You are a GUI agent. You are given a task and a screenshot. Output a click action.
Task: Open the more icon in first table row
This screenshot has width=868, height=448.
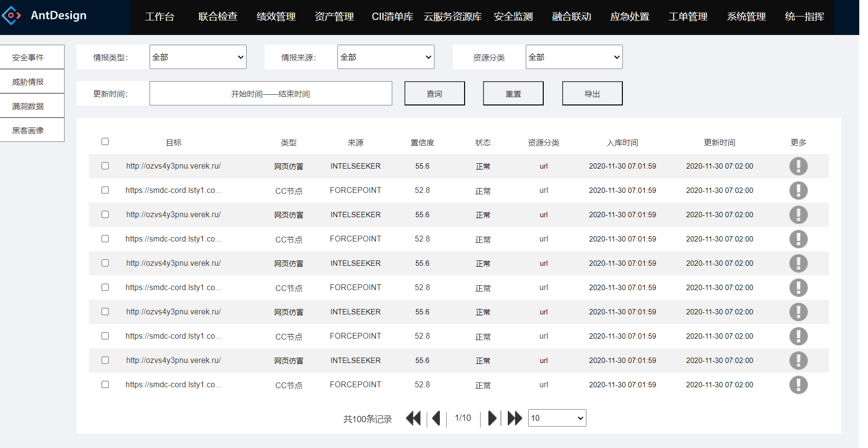tap(798, 166)
